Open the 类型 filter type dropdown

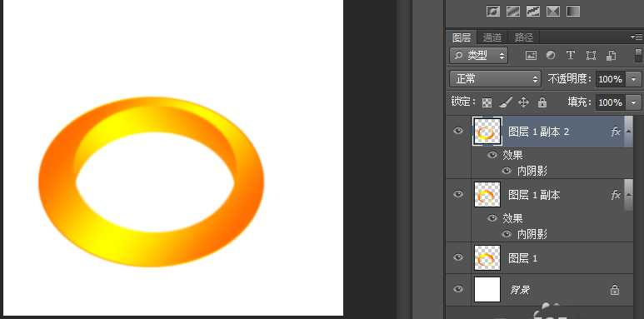479,56
